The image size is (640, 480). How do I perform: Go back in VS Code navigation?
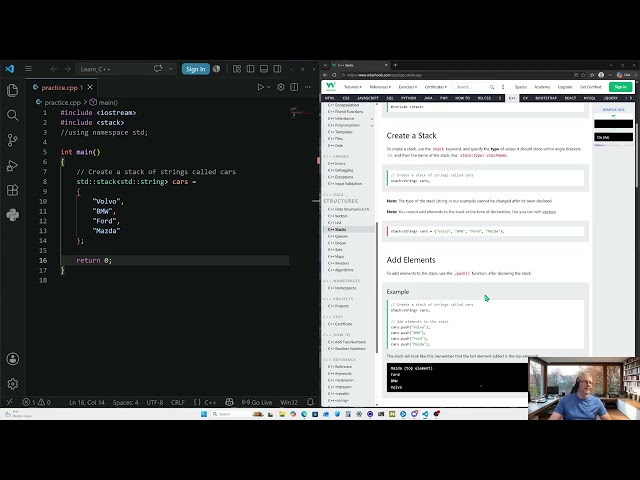54,69
